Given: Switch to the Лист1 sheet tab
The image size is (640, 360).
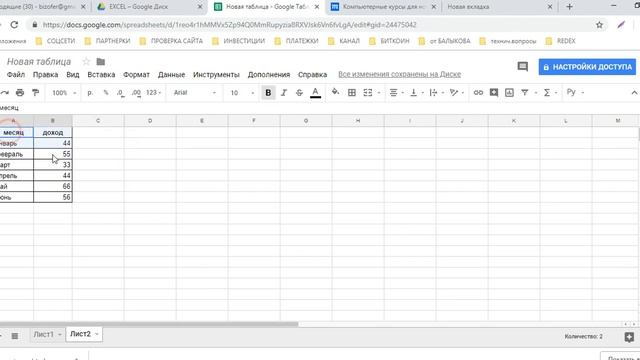Looking at the screenshot, I should tap(43, 334).
